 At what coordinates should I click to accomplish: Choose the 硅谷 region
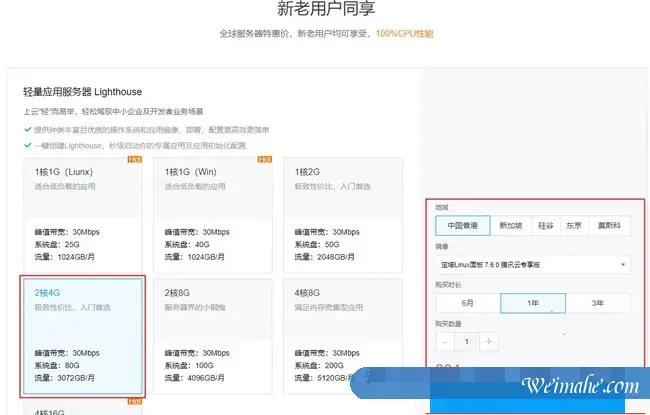pyautogui.click(x=545, y=226)
